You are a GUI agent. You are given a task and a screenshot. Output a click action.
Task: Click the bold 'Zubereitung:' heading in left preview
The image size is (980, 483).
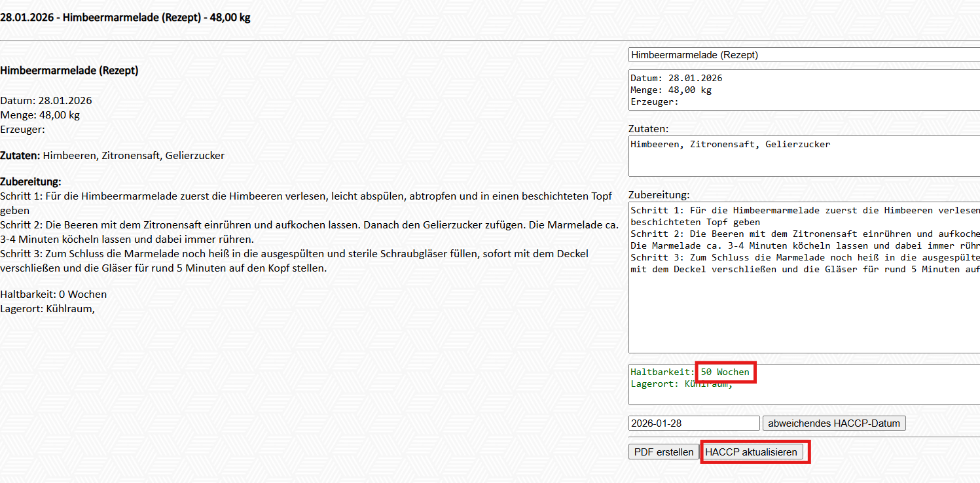(31, 181)
